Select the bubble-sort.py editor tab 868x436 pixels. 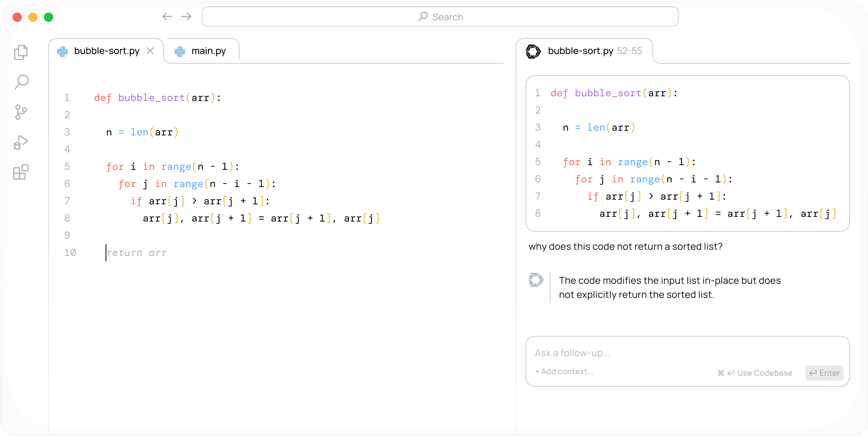106,51
